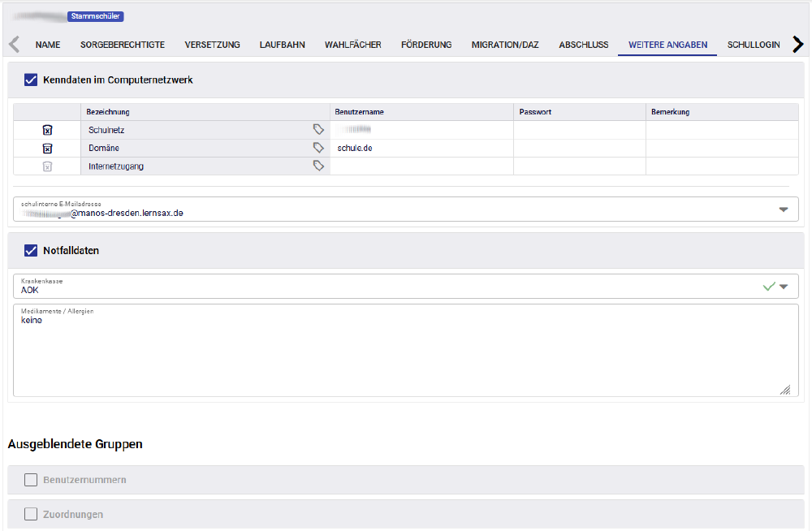Uncheck the Notfalldaten checkbox
Viewport: 812px width, 531px height.
pos(31,251)
